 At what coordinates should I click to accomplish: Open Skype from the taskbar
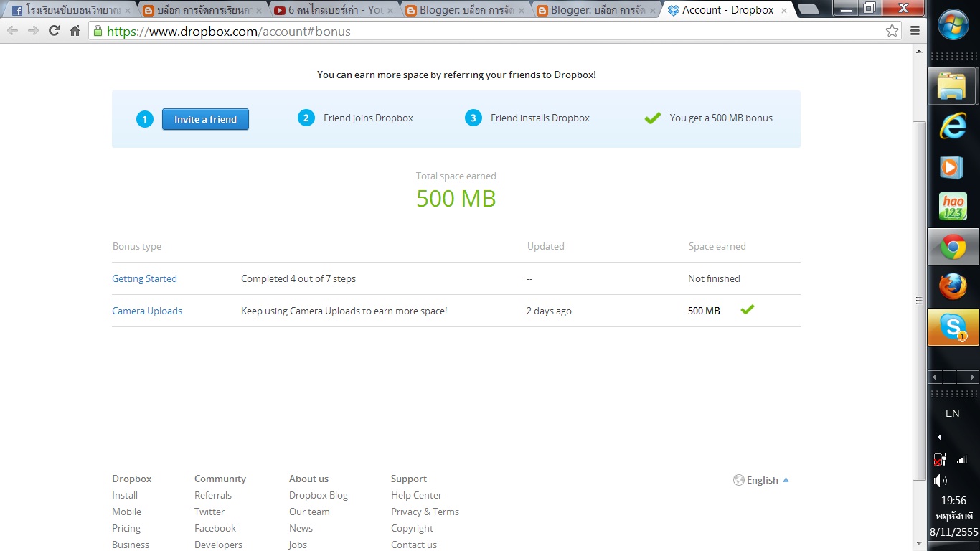tap(953, 328)
